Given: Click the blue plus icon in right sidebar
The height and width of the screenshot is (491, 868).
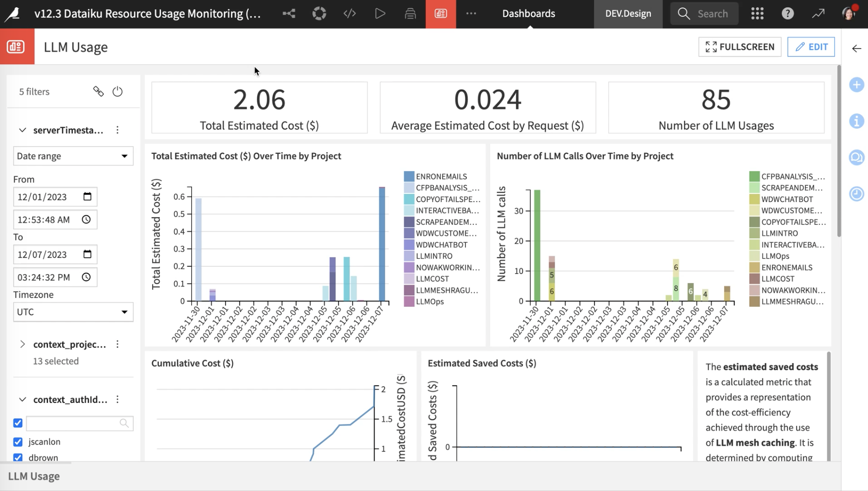Looking at the screenshot, I should [x=856, y=85].
